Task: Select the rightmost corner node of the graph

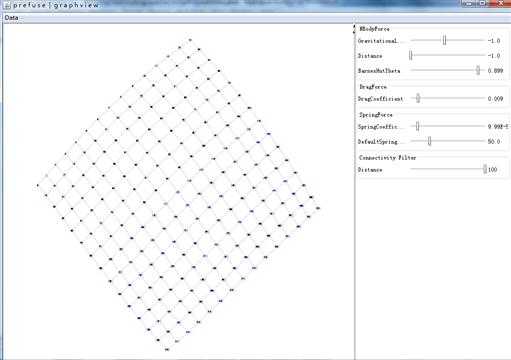Action: coord(318,208)
